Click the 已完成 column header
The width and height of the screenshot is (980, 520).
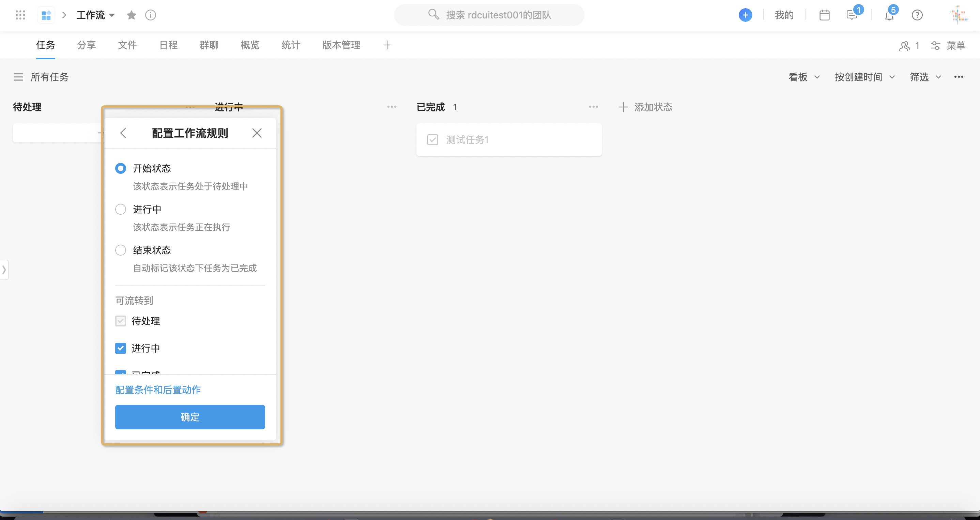430,107
